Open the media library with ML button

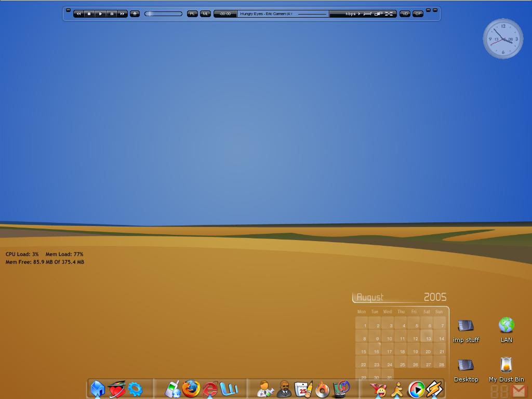point(205,14)
